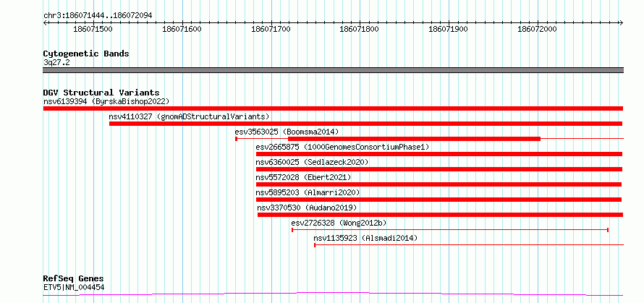Image resolution: width=644 pixels, height=303 pixels.
Task: Click the RefSeq Genes track title
Action: 73,279
